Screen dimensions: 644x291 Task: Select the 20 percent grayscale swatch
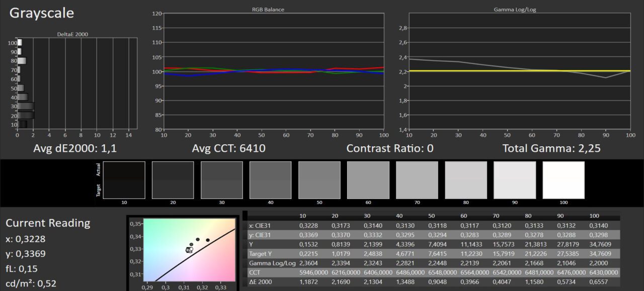coord(173,180)
